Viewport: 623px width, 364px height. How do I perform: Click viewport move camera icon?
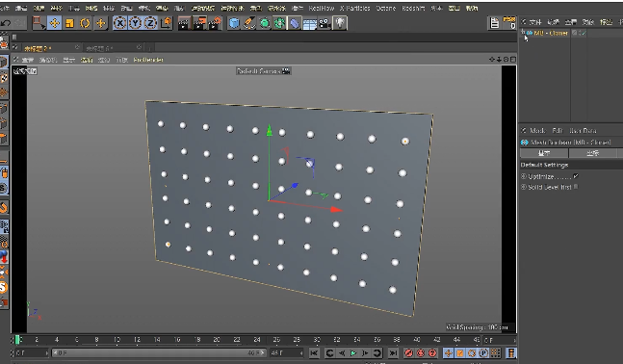[x=492, y=59]
